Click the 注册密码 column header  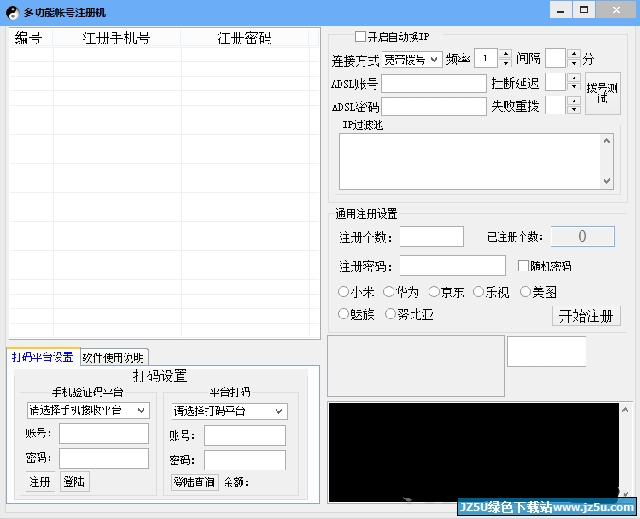click(244, 38)
